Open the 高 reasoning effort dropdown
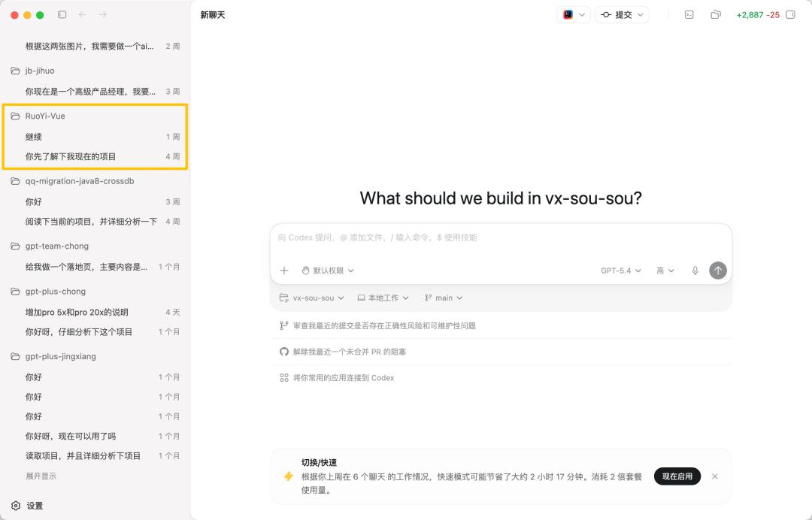 (x=665, y=271)
